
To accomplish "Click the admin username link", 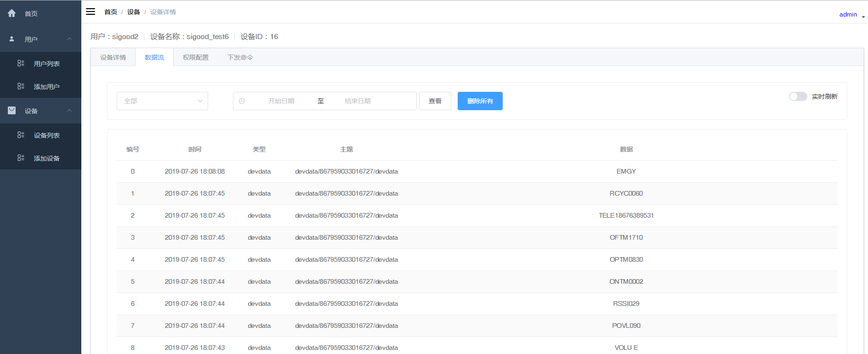I will (848, 14).
